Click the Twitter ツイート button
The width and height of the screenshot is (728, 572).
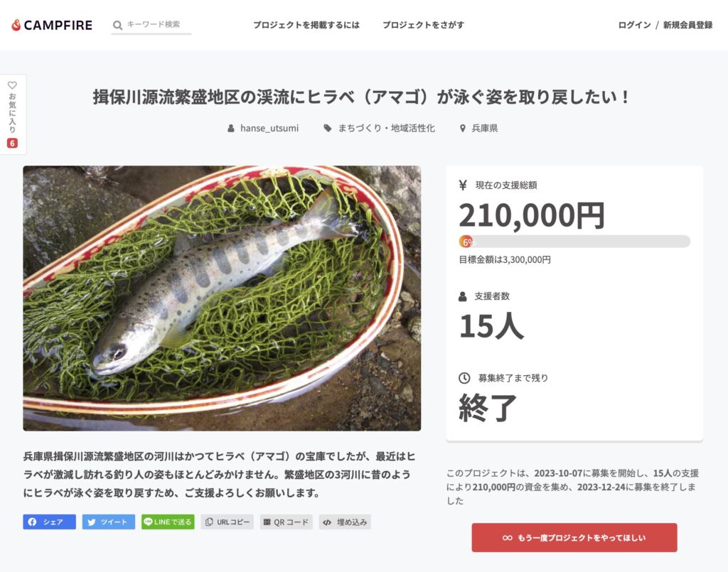[x=109, y=522]
